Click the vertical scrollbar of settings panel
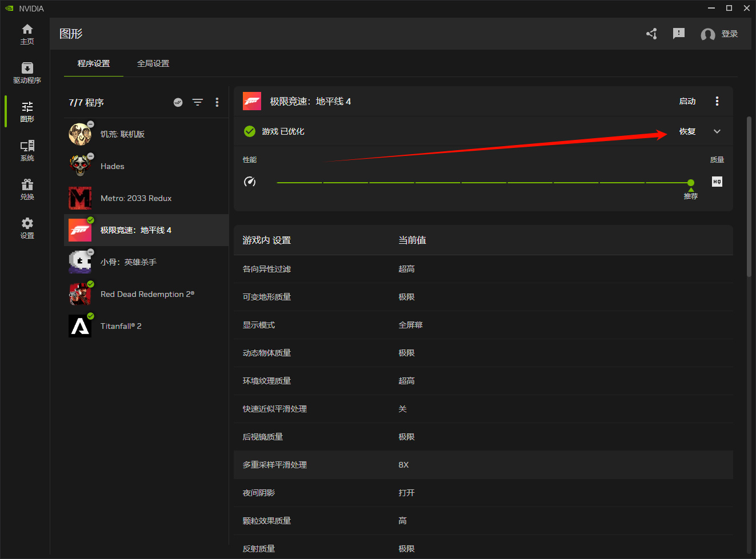The image size is (756, 559). pos(749,197)
